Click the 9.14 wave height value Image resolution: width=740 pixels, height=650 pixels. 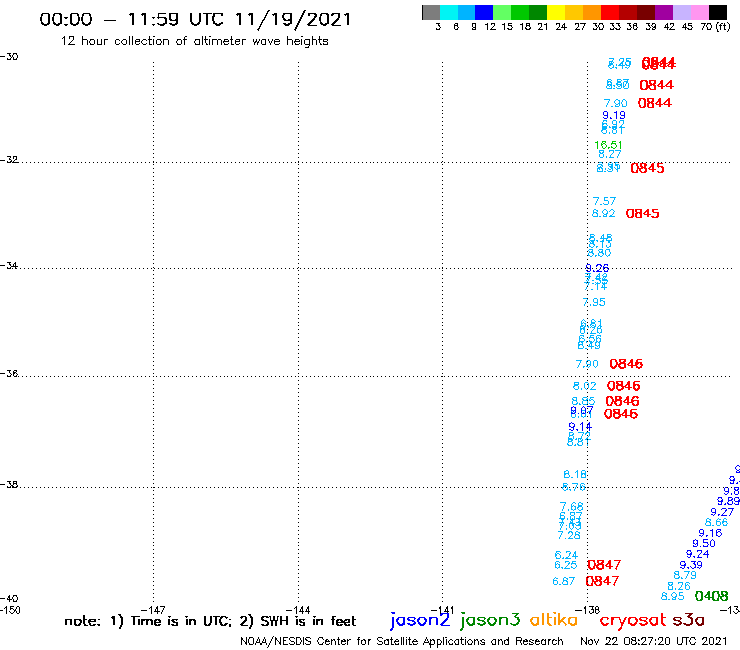click(x=580, y=427)
